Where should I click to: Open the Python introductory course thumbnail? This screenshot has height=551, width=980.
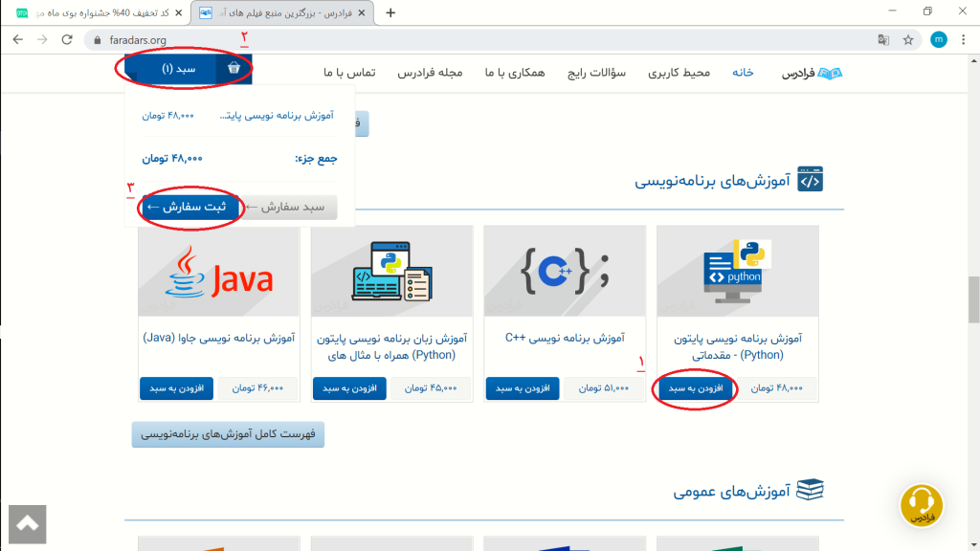point(738,272)
